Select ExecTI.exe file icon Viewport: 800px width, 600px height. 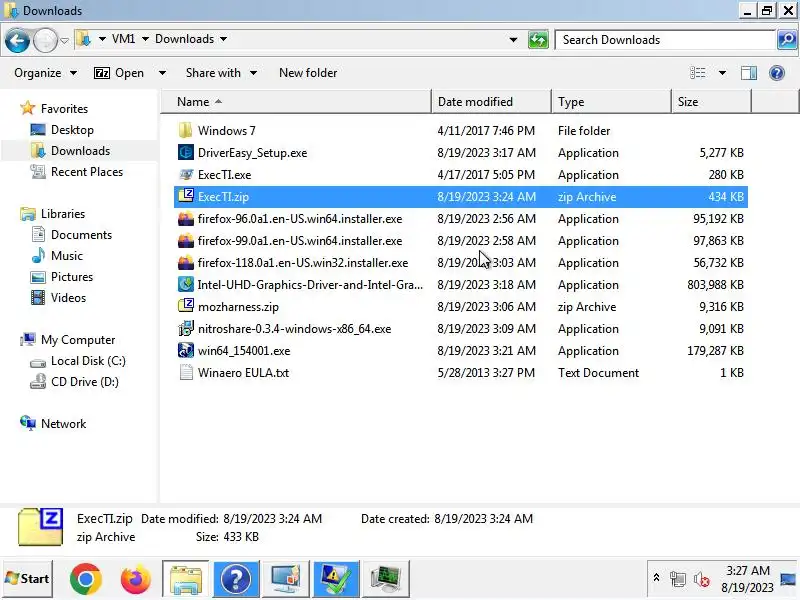tap(186, 174)
